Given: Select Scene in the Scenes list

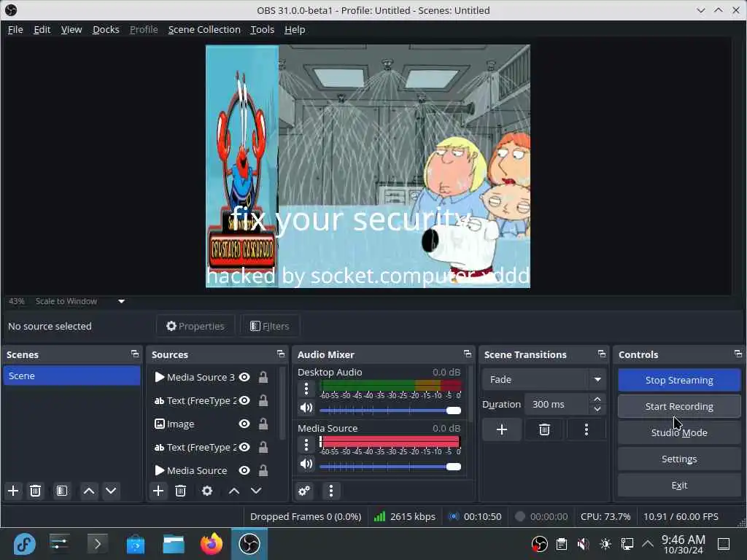Looking at the screenshot, I should 72,376.
